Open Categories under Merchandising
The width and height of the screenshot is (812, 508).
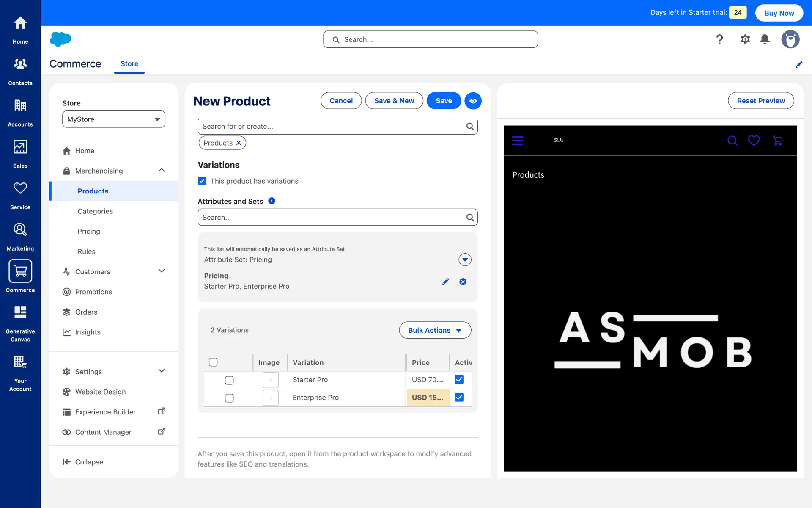[95, 211]
